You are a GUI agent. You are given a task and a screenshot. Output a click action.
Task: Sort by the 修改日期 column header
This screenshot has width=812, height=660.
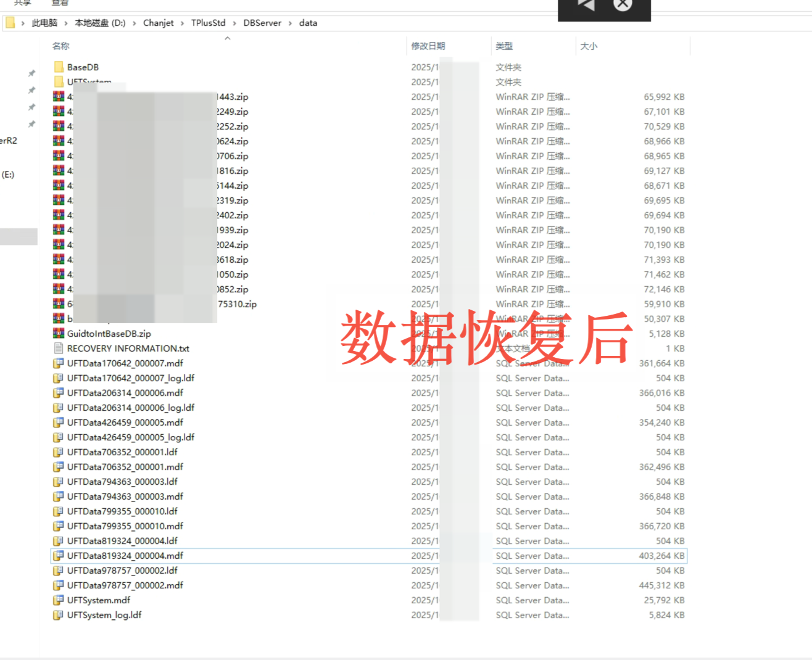(x=428, y=46)
